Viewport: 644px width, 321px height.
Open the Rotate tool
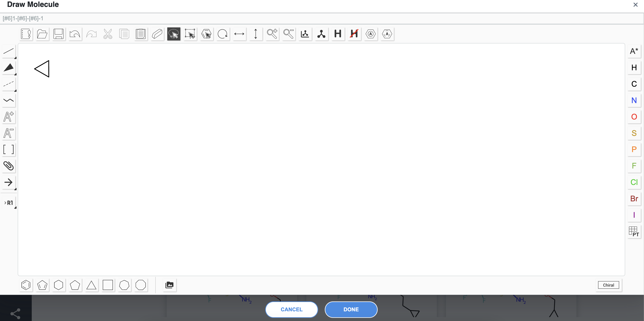(223, 34)
